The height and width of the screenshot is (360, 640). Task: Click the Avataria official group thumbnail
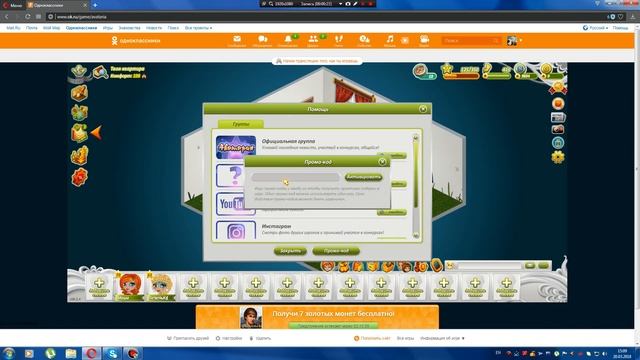tap(236, 147)
